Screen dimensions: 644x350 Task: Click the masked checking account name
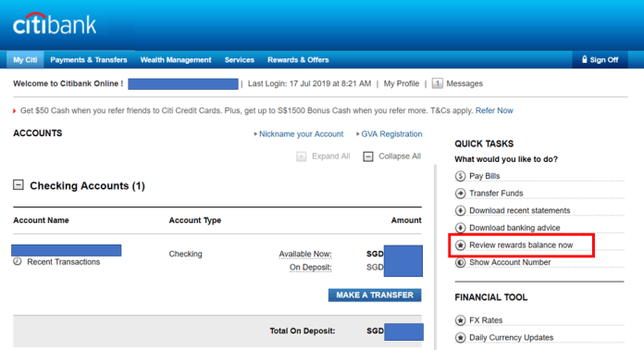66,250
